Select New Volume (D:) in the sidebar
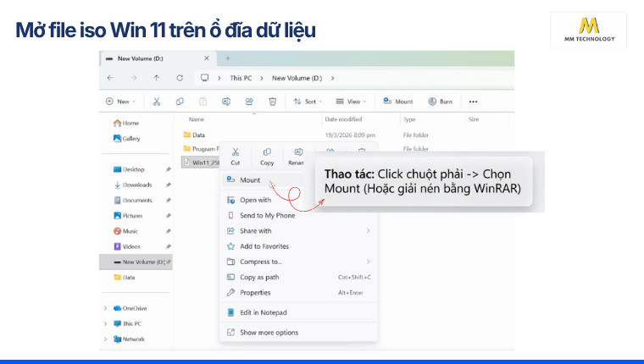 [x=136, y=262]
